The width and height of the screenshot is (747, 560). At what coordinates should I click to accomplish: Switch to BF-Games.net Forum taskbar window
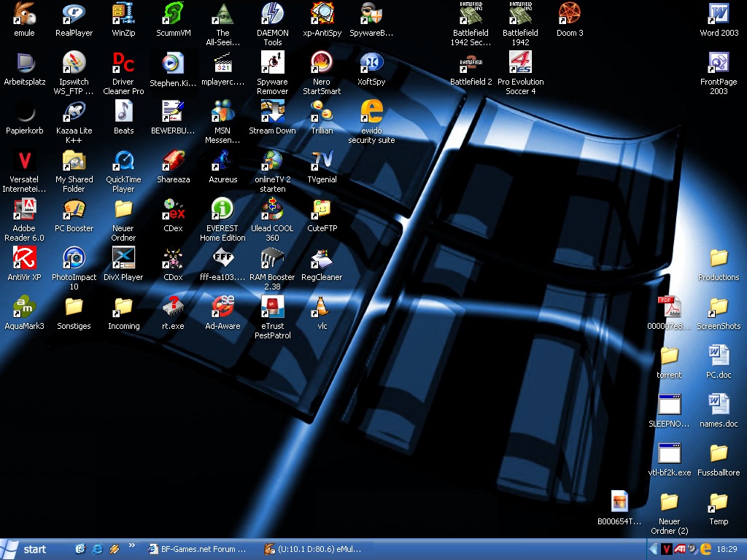198,549
